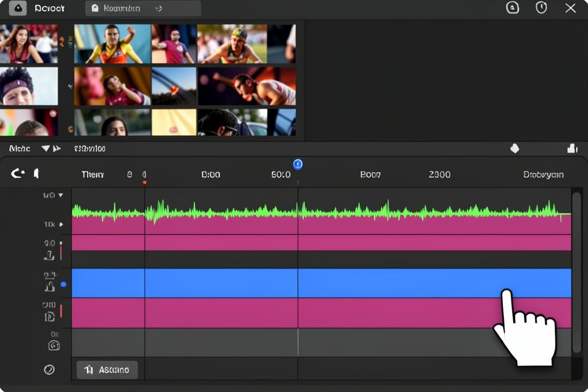The width and height of the screenshot is (588, 392).
Task: Select the wide pink clip below the blue clip
Action: [x=321, y=313]
